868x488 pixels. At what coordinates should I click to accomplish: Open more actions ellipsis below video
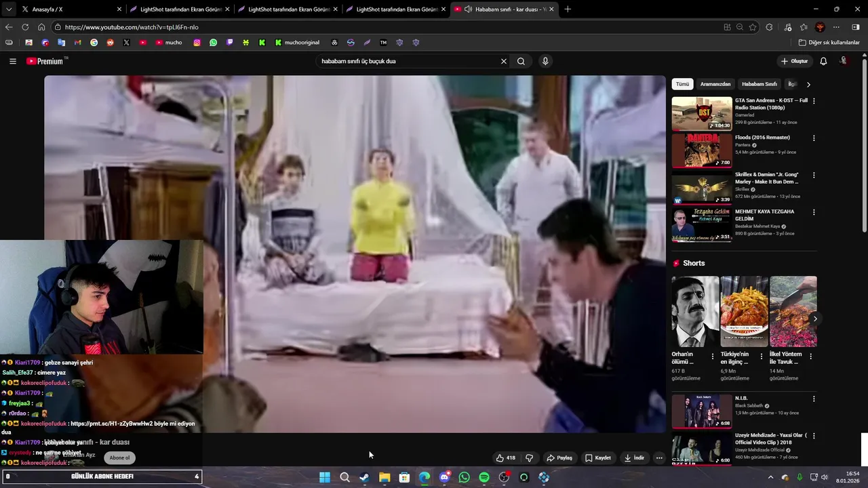click(x=659, y=457)
